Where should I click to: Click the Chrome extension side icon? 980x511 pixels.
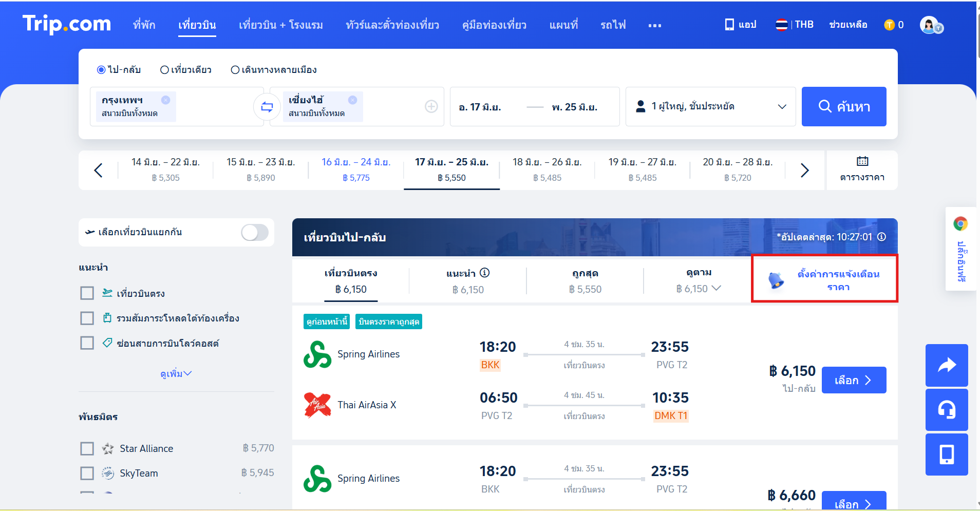pyautogui.click(x=960, y=223)
